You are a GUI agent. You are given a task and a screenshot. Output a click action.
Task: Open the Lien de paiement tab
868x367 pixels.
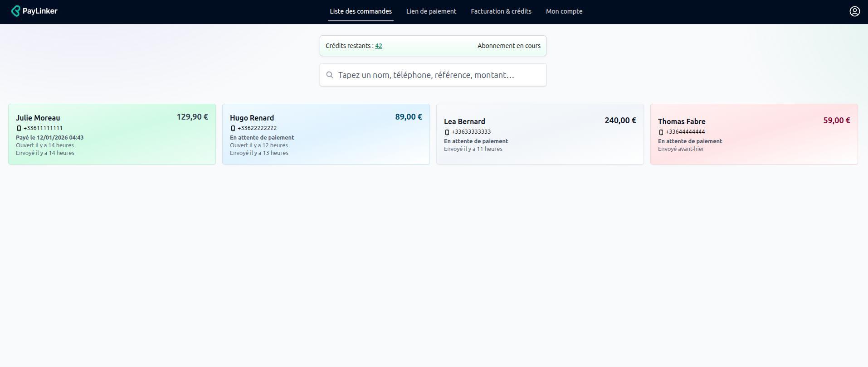pos(431,11)
